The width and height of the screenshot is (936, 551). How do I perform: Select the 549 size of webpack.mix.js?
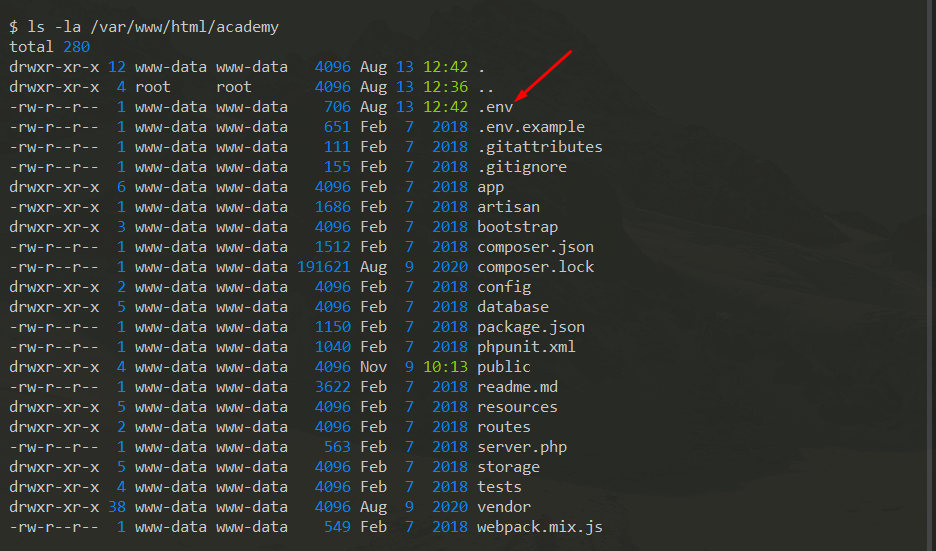(337, 527)
